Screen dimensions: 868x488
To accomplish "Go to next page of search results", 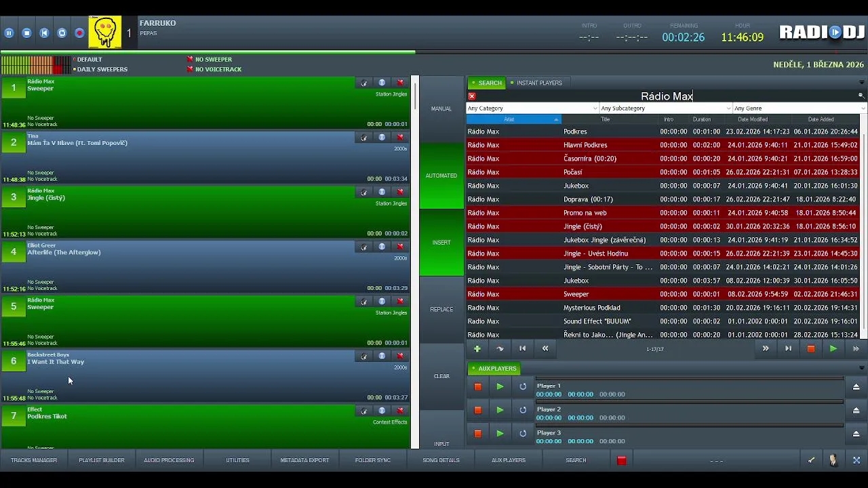I will [x=766, y=348].
